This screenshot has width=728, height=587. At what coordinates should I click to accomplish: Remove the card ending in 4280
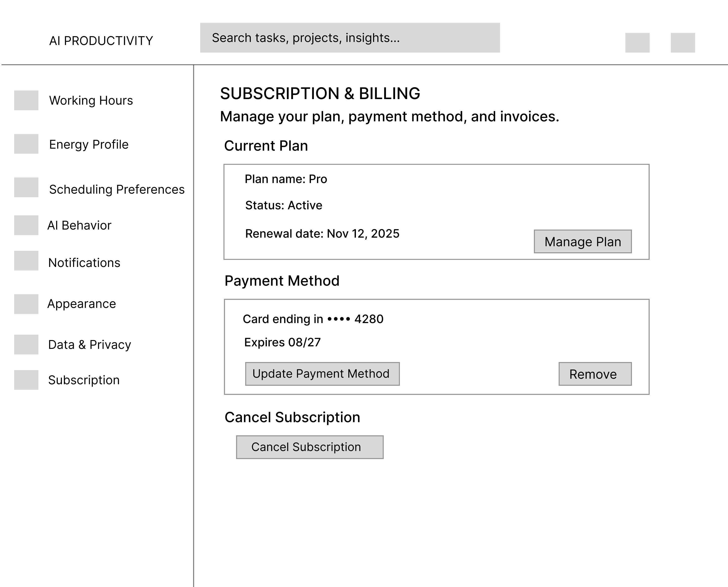pyautogui.click(x=595, y=374)
